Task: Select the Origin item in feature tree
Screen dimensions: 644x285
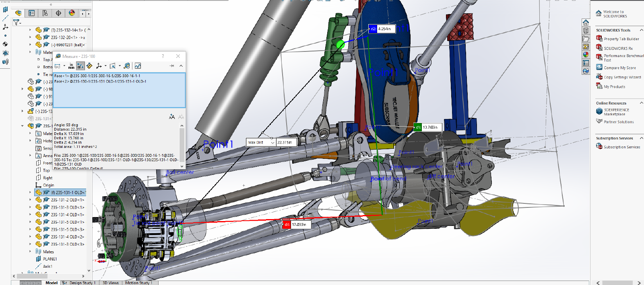Action: [x=48, y=185]
